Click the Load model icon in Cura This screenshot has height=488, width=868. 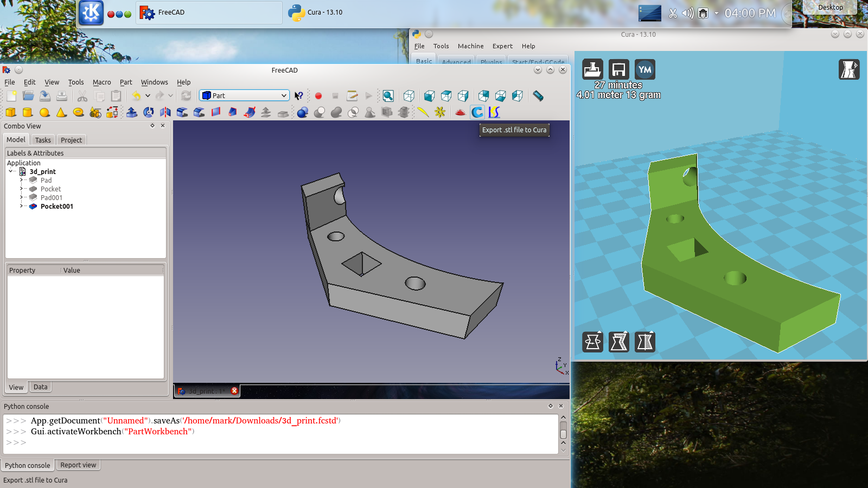[592, 69]
